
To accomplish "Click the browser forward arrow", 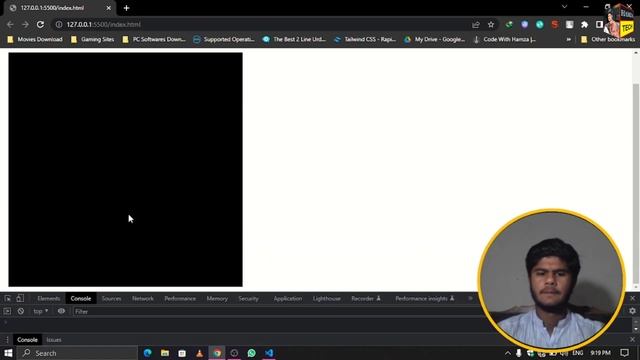I will [x=25, y=24].
